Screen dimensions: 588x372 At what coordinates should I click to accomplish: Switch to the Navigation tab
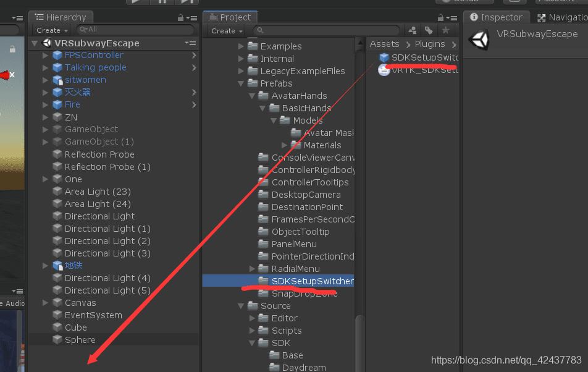click(562, 17)
